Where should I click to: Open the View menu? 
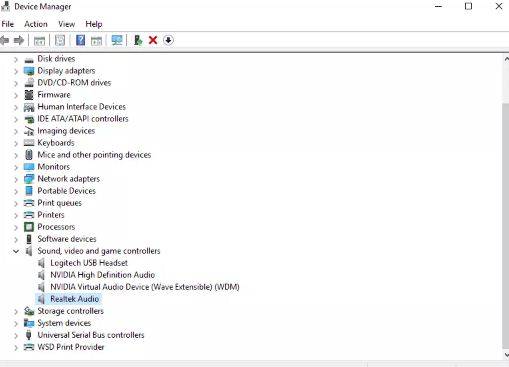click(66, 24)
